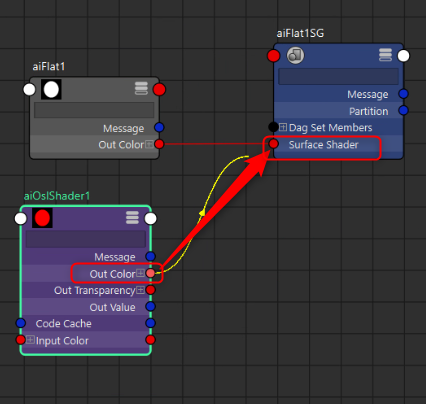The image size is (426, 404).
Task: Expand Input Color attribute
Action: [30, 340]
